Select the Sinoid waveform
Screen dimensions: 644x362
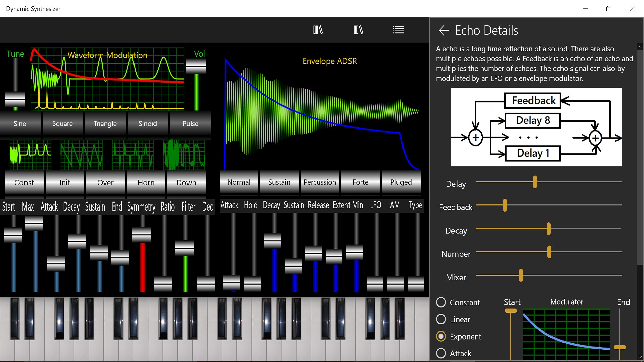[x=148, y=123]
